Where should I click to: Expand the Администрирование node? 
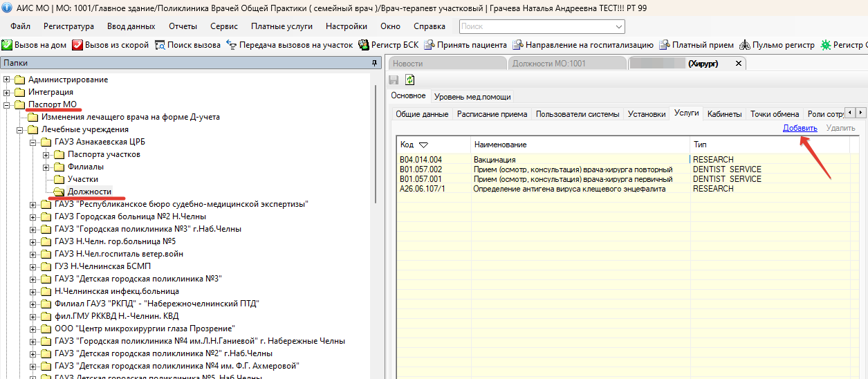pyautogui.click(x=7, y=80)
